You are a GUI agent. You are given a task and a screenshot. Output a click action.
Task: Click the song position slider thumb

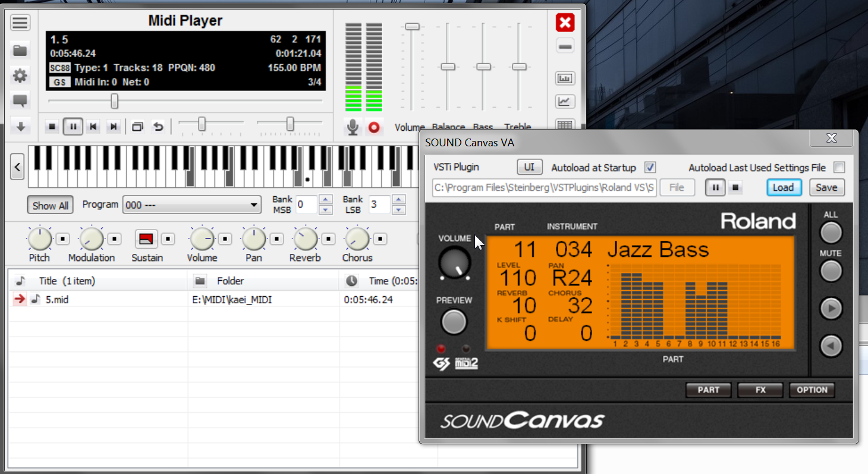coord(114,102)
